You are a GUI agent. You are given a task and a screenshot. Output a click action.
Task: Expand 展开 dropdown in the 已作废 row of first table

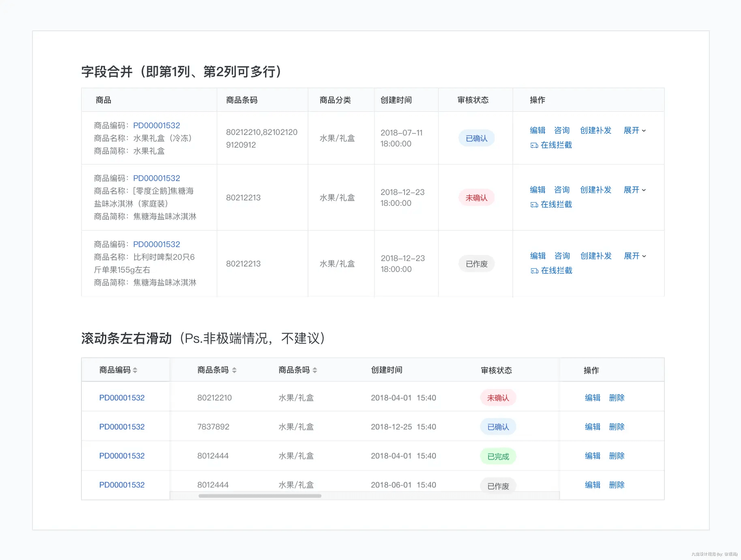tap(635, 256)
